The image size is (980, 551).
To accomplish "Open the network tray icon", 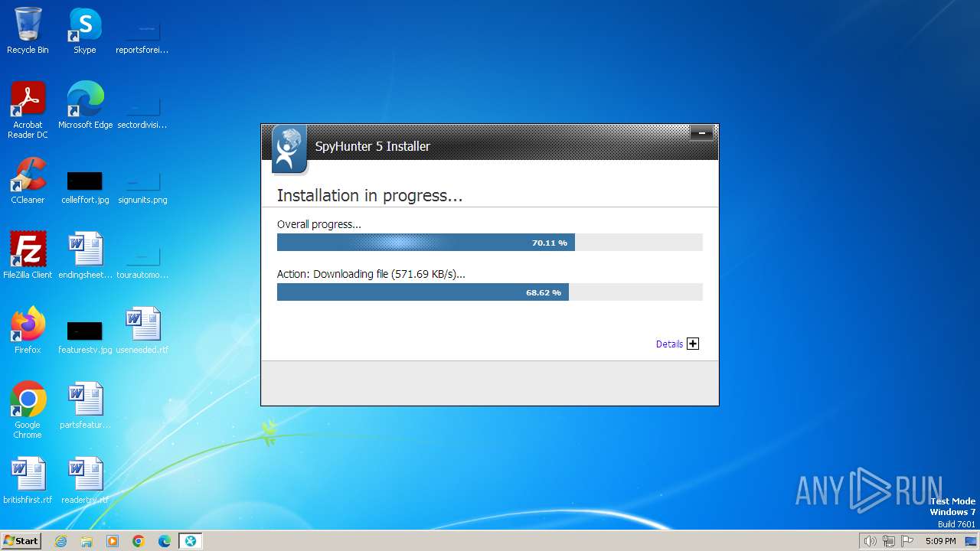I will point(889,541).
